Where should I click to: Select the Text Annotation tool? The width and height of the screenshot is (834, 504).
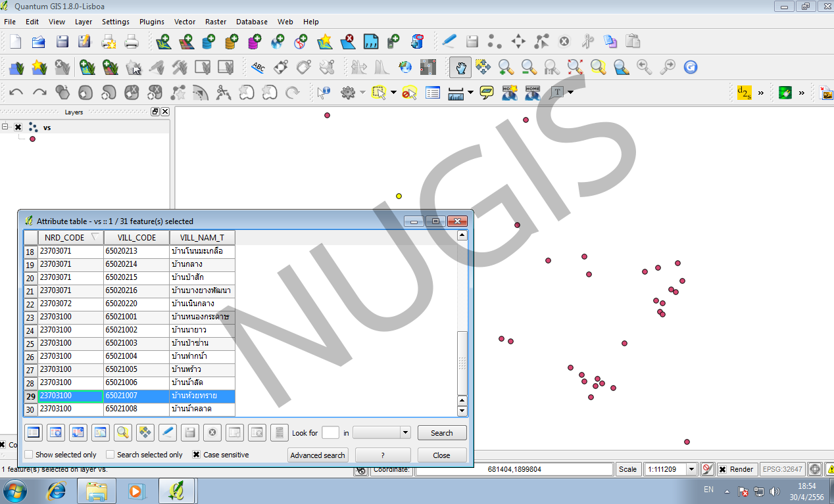558,93
